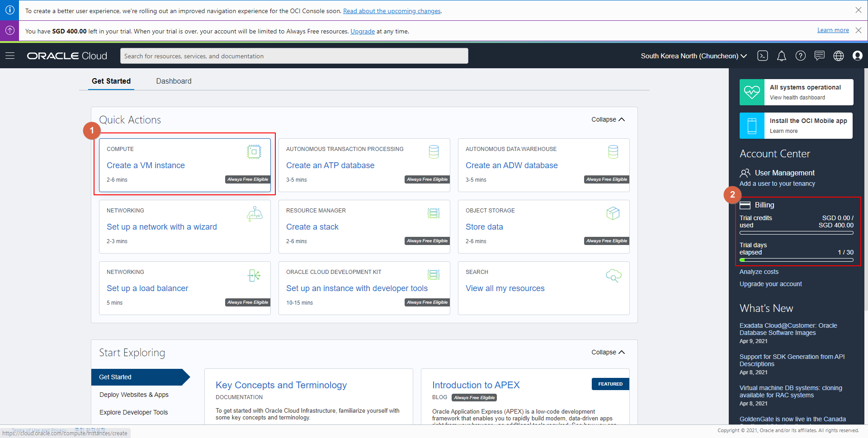This screenshot has height=438, width=868.
Task: Open the notifications bell
Action: pos(782,56)
